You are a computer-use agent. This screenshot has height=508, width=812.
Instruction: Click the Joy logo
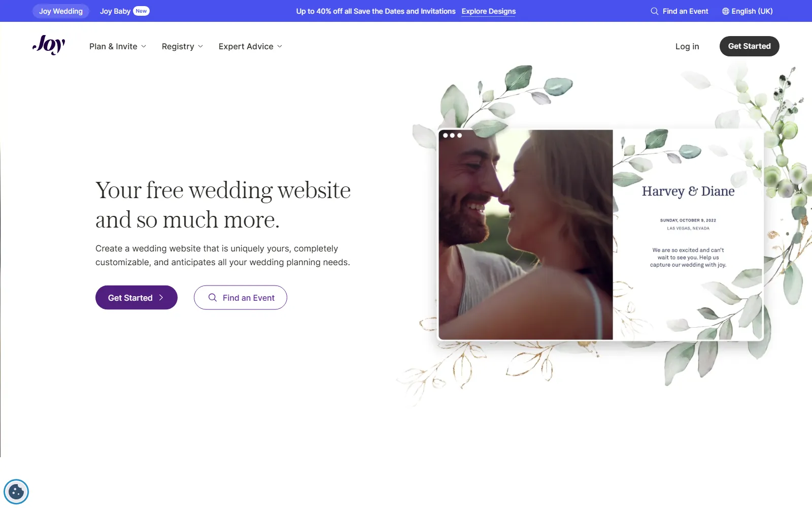click(x=49, y=45)
